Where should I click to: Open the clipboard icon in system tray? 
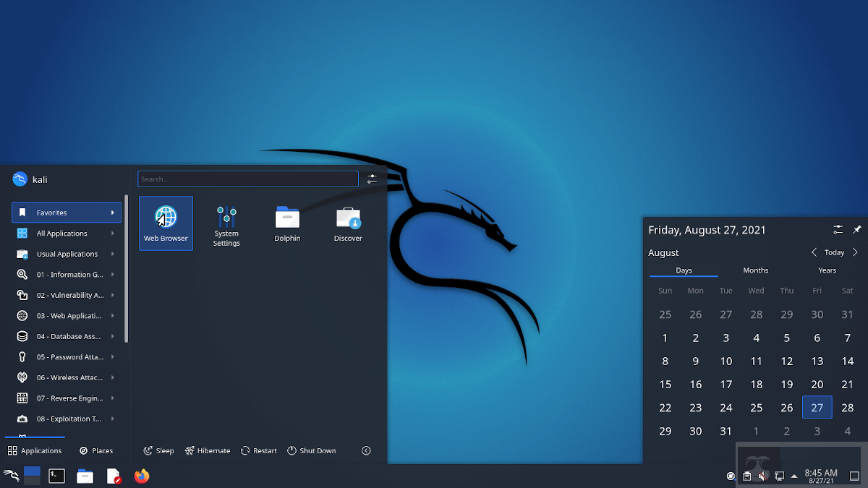[x=746, y=476]
